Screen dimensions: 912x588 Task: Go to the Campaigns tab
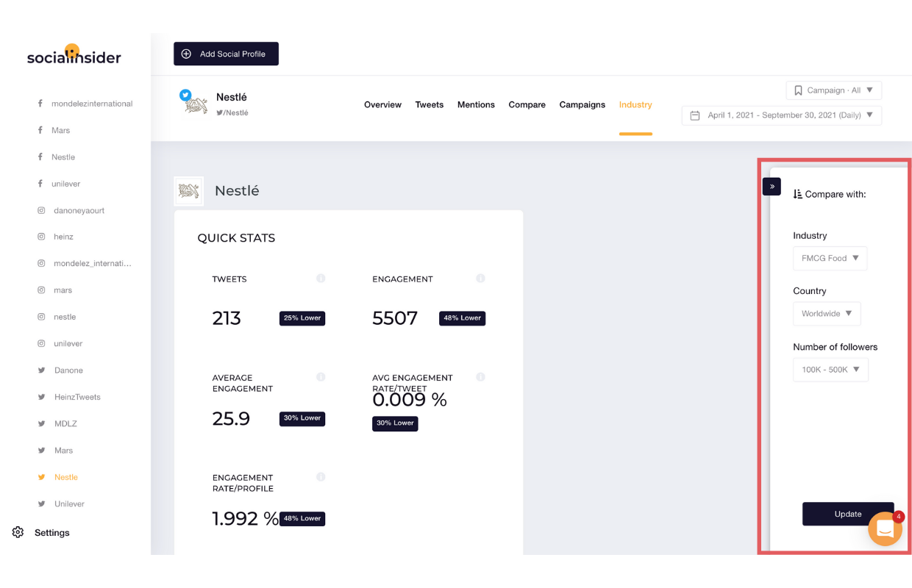coord(582,104)
